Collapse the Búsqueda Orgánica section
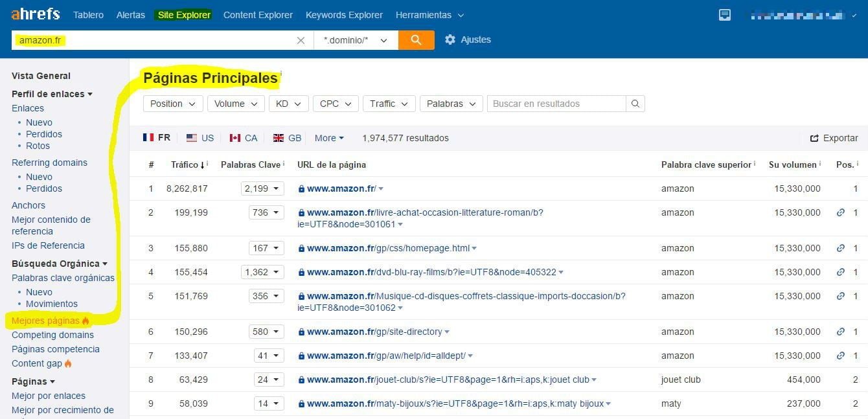868x419 pixels. tap(60, 264)
